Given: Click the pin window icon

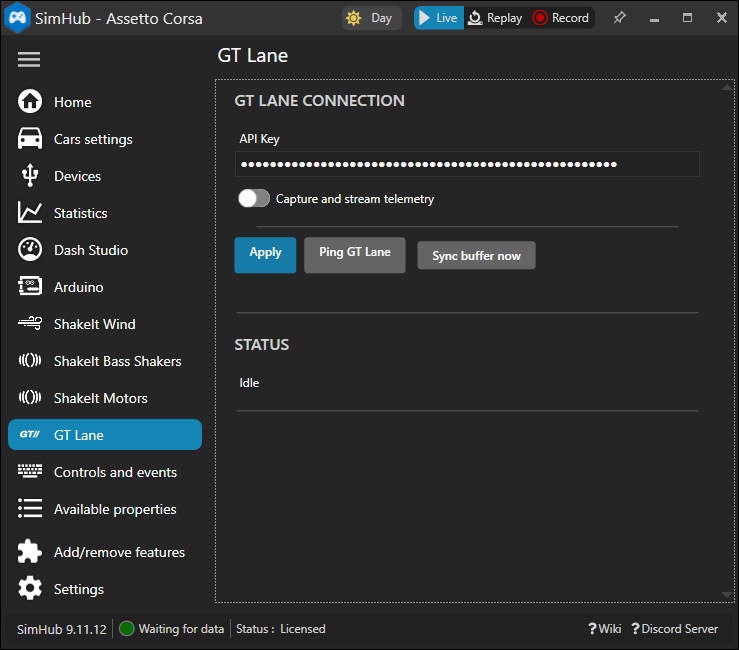Looking at the screenshot, I should (x=619, y=18).
